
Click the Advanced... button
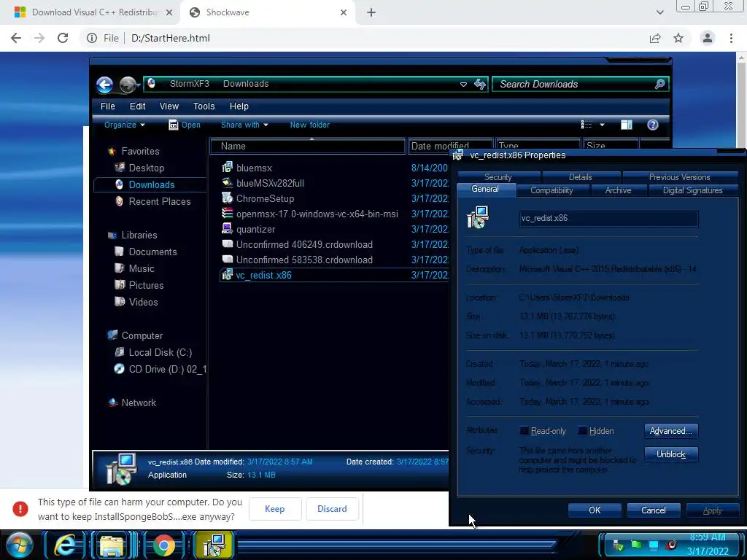pos(671,431)
